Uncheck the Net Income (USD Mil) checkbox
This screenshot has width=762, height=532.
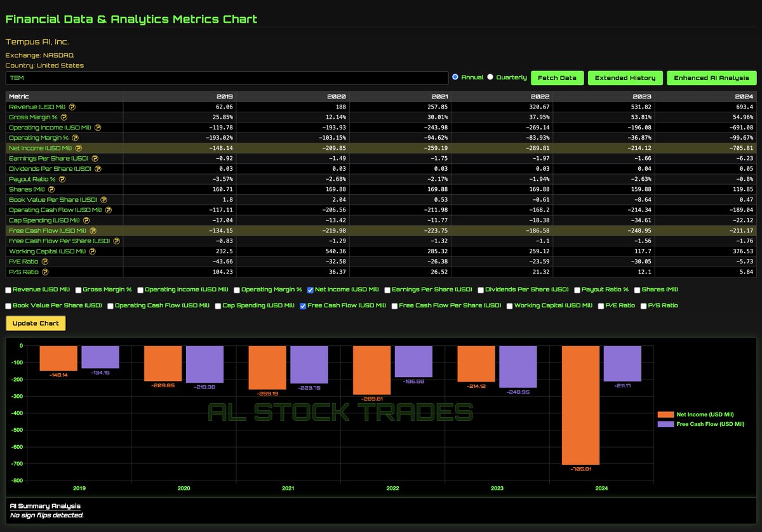click(x=310, y=289)
